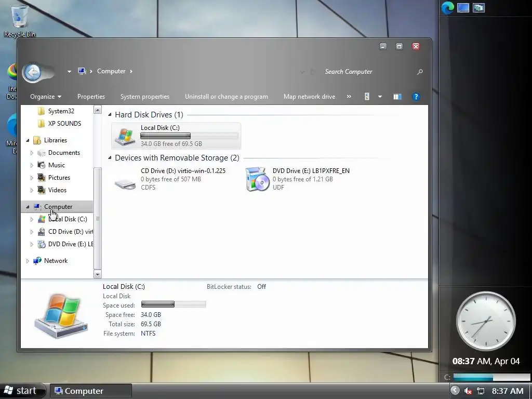Click the search magnifier icon
Viewport: 532px width, 399px height.
tap(420, 72)
